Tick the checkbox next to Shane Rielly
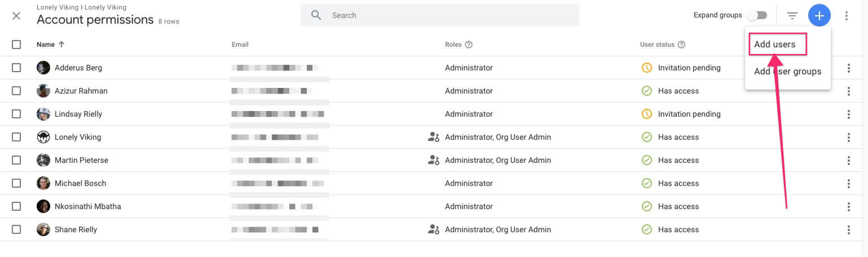The height and width of the screenshot is (257, 868). (x=16, y=229)
